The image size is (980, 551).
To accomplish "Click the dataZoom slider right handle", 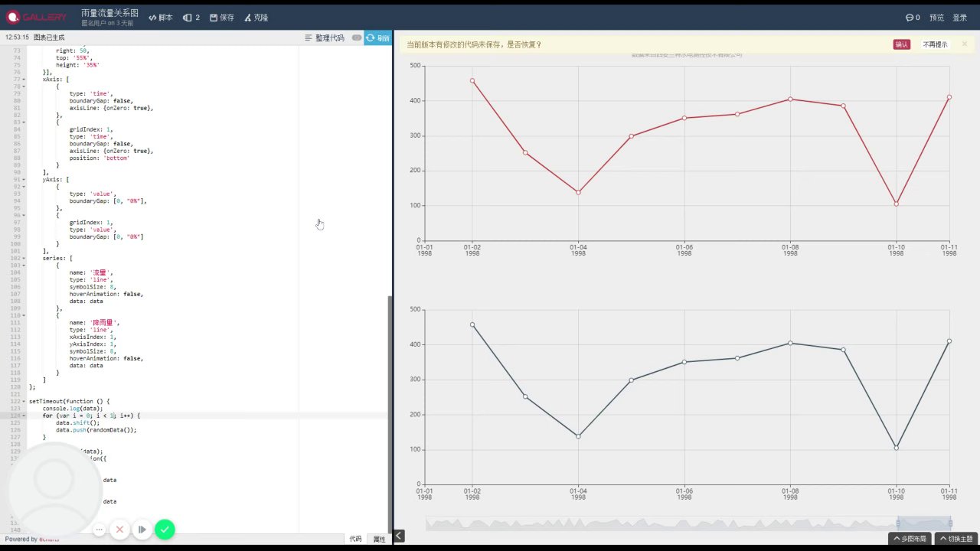I will point(950,523).
